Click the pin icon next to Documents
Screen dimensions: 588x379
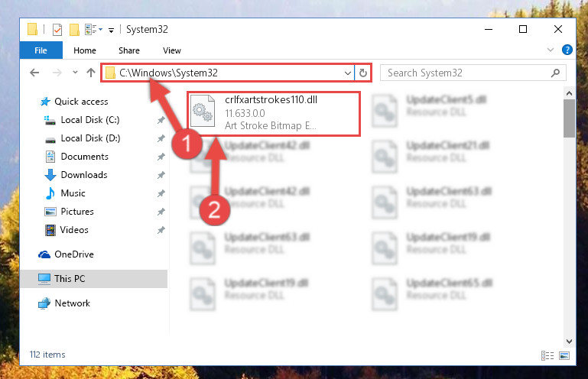(161, 157)
